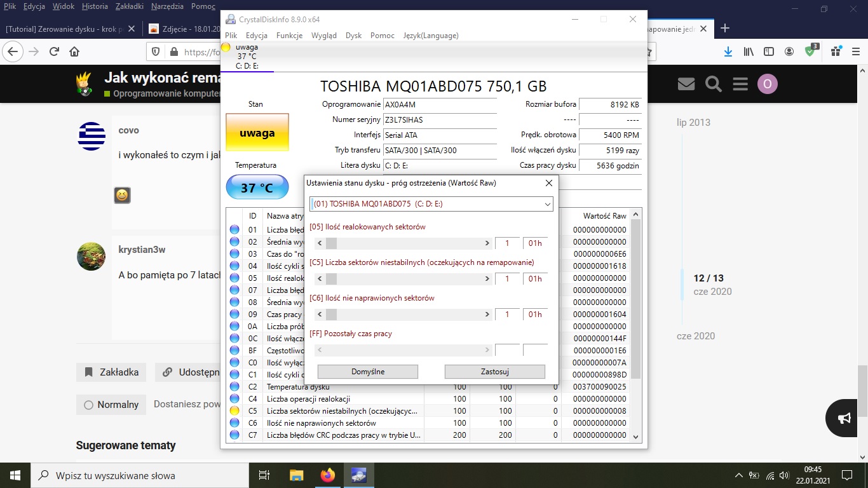
Task: Open the Pomoc menu in CrystalDiskInfo
Action: tap(383, 36)
